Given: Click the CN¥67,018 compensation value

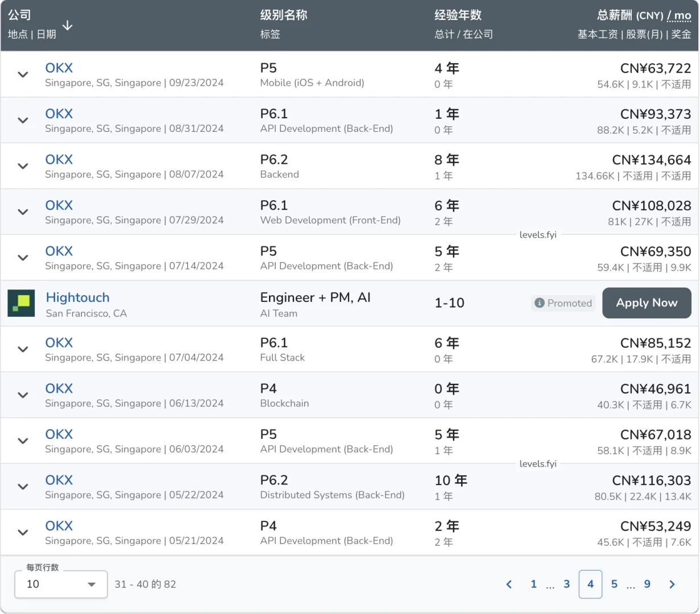Looking at the screenshot, I should (656, 434).
